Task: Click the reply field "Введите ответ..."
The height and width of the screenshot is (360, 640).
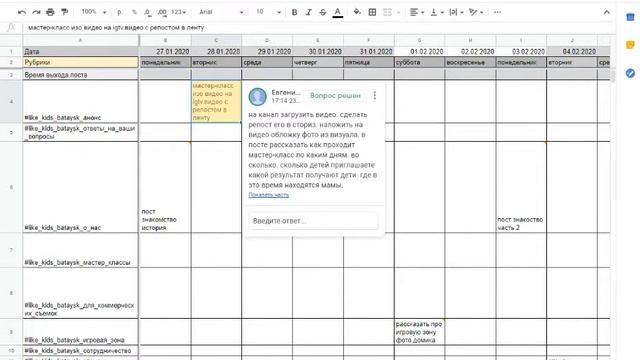Action: coord(313,221)
